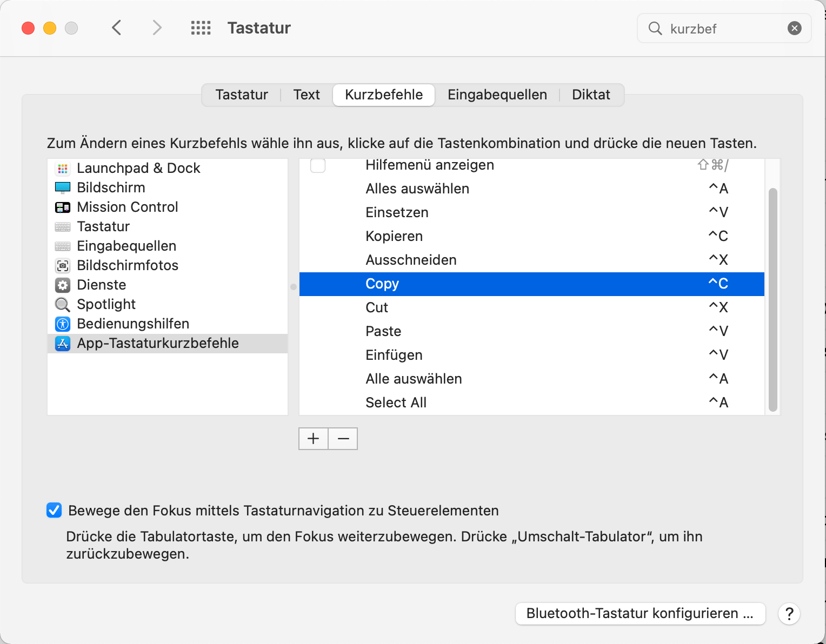
Task: Click the Bildschirm display icon
Action: pos(63,187)
